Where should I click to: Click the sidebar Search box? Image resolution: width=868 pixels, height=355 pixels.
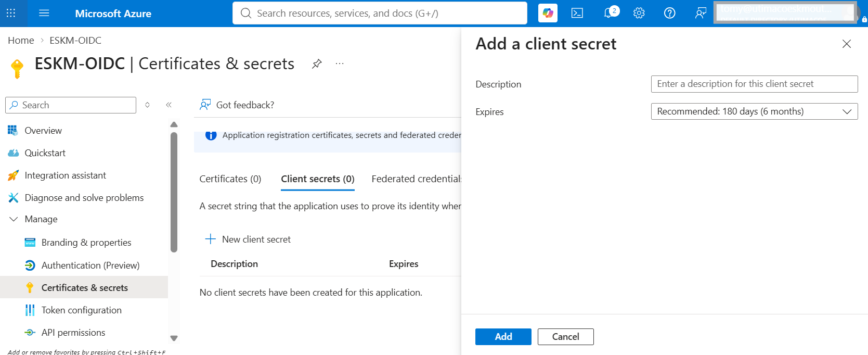click(x=71, y=105)
